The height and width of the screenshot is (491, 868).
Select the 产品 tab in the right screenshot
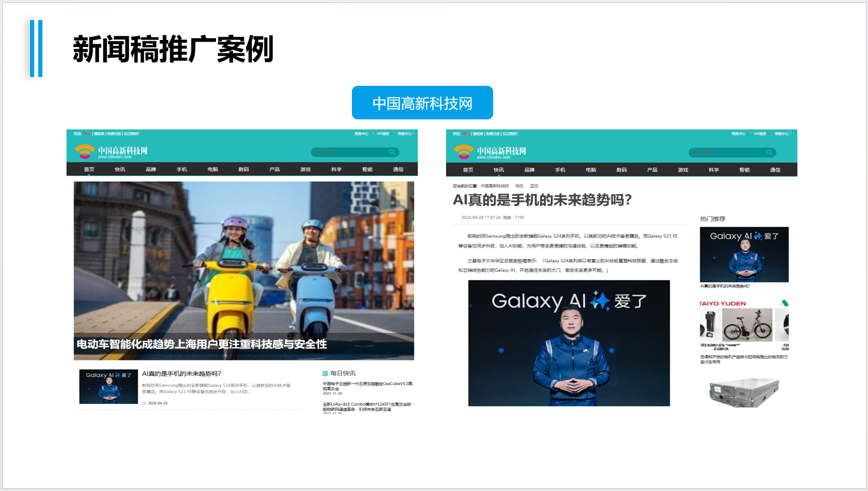click(x=652, y=170)
